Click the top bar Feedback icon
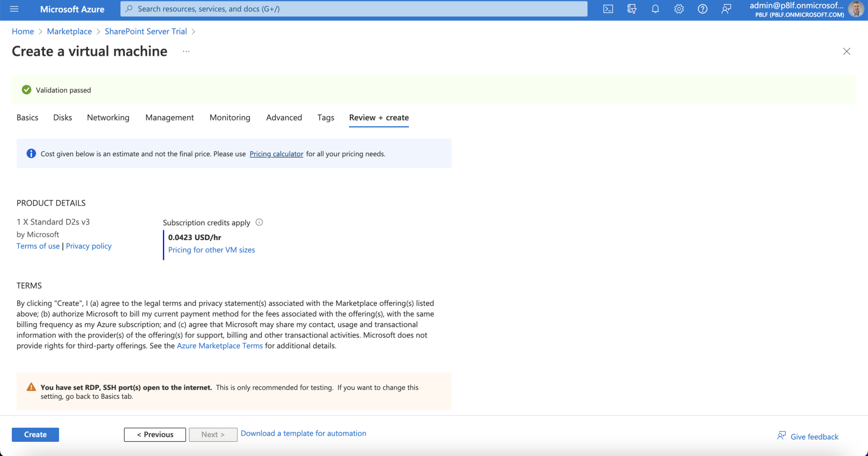868x456 pixels. pos(726,9)
